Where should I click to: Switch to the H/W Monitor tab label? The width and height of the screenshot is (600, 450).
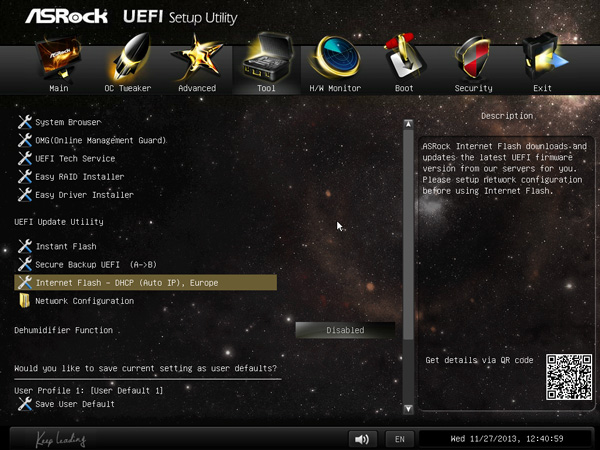[335, 88]
